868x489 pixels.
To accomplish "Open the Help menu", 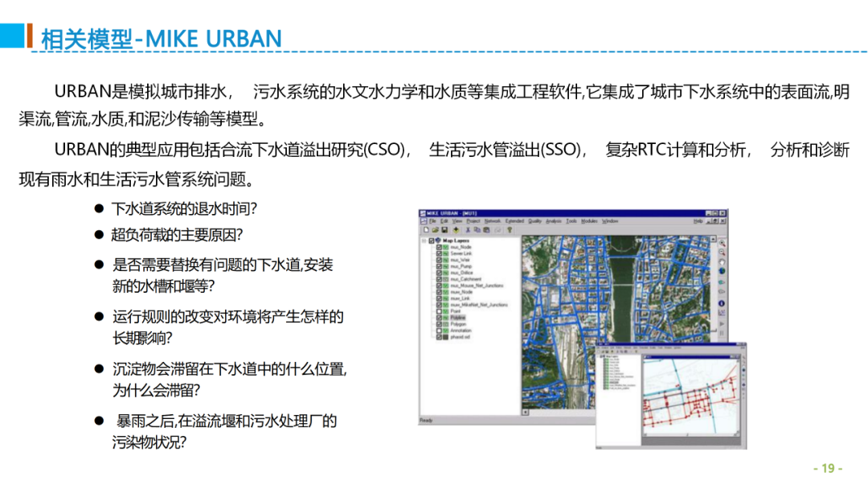I will click(x=698, y=221).
